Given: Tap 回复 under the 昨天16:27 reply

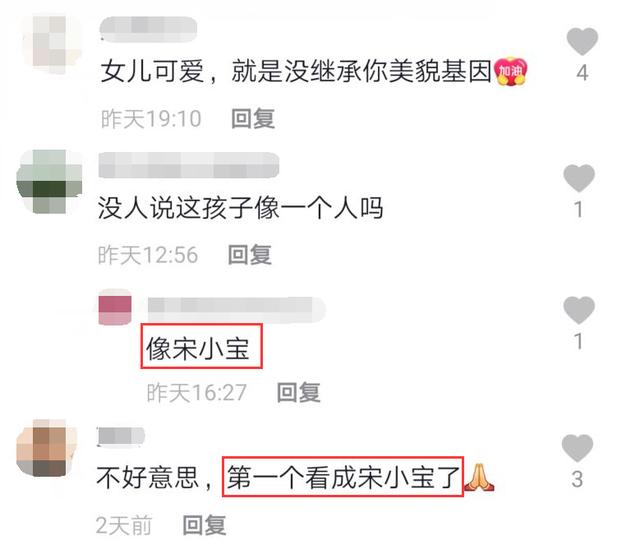Looking at the screenshot, I should tap(299, 392).
